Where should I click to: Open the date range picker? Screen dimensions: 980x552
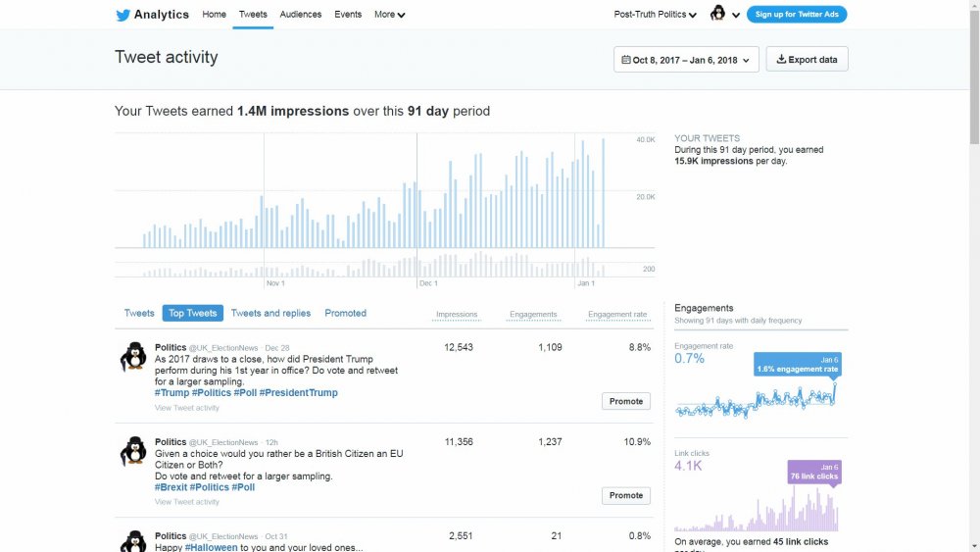(x=686, y=60)
